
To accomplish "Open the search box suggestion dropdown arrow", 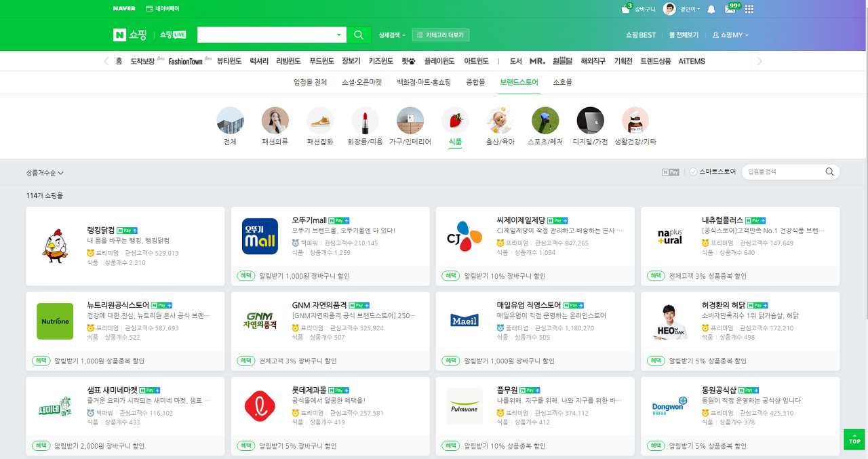I will (339, 35).
